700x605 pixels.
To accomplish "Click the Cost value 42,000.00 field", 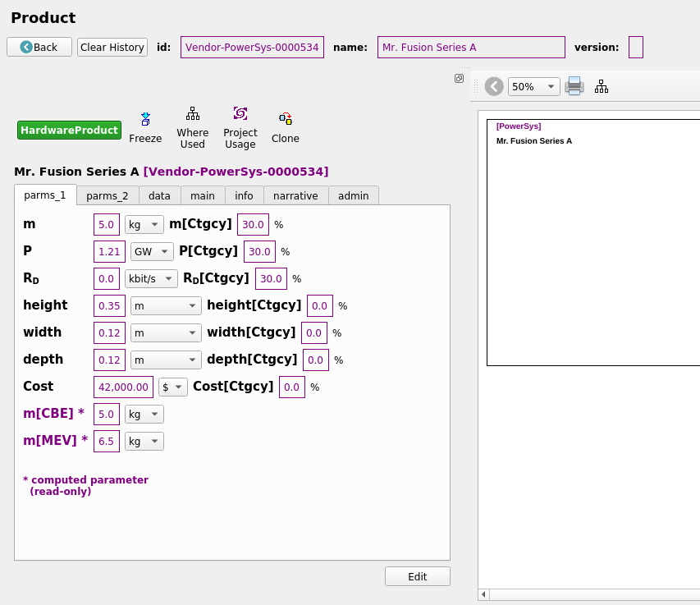I will (123, 387).
